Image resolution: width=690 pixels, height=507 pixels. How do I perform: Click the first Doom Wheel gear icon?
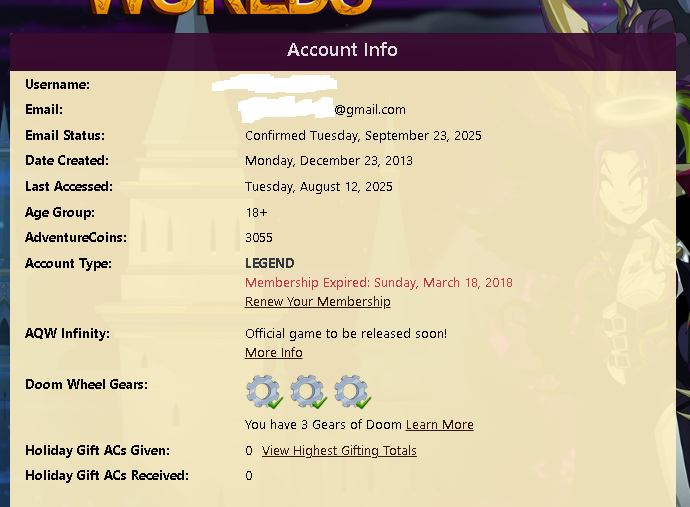(x=264, y=391)
